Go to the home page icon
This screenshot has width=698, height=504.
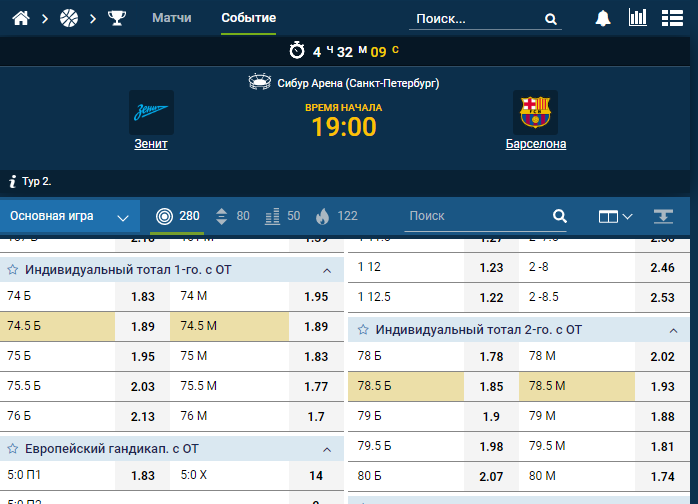click(x=21, y=18)
